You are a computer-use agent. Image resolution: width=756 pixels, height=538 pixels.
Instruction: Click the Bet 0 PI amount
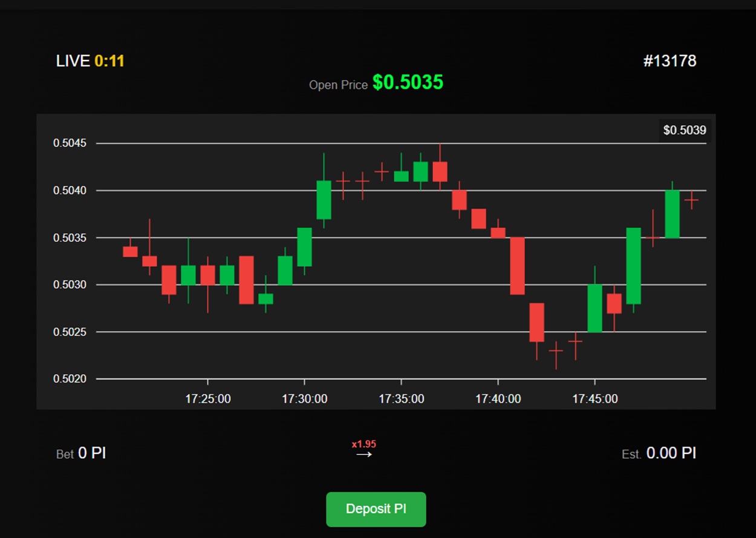coord(81,453)
